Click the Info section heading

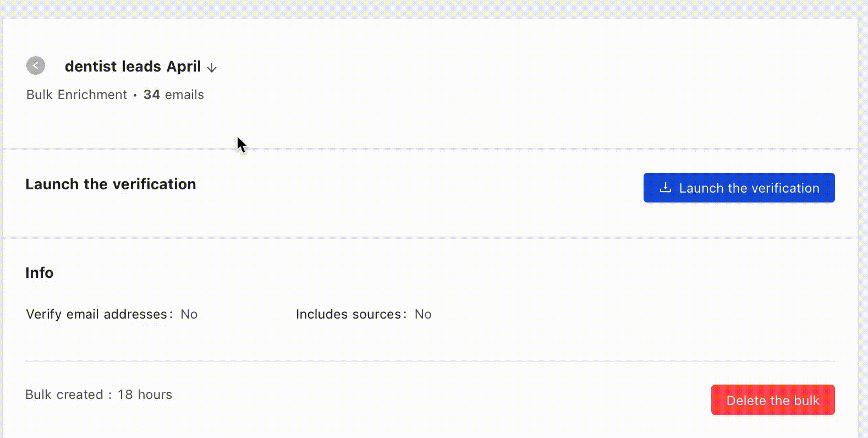40,273
